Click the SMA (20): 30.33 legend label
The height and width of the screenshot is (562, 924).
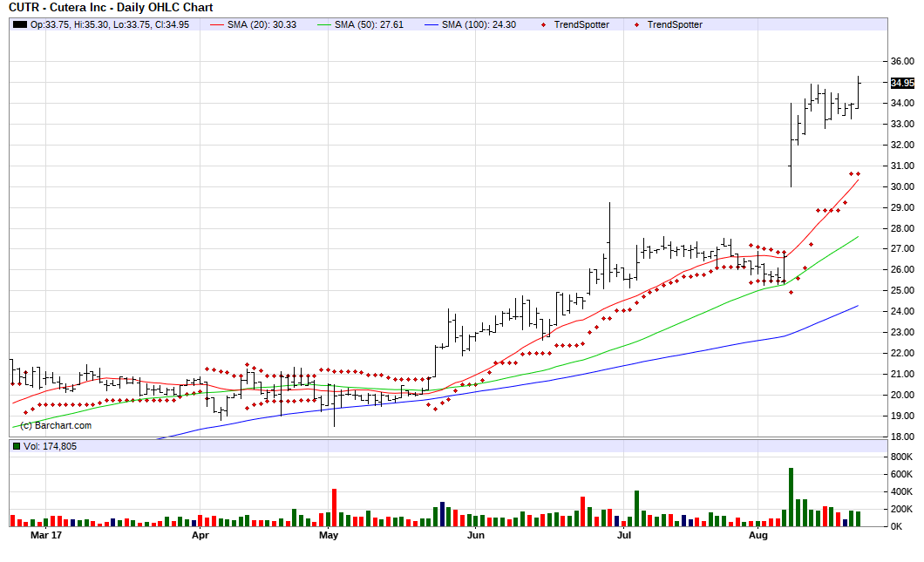(x=262, y=24)
